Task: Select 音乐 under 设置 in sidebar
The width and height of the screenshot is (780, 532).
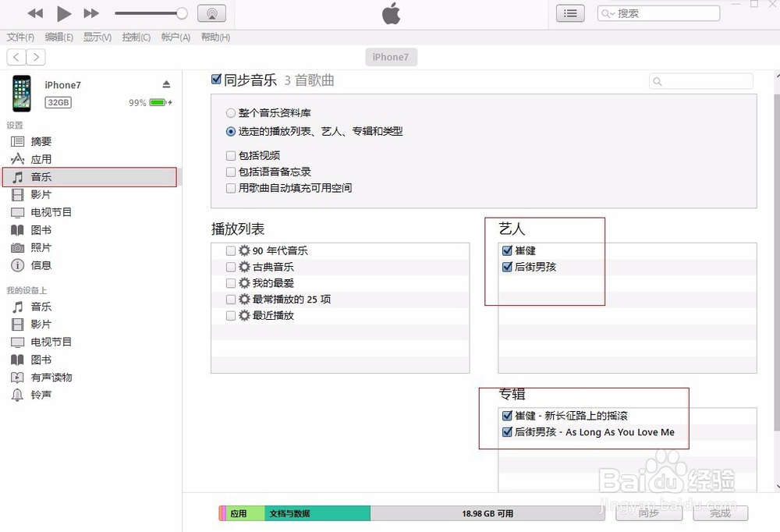Action: pos(90,177)
